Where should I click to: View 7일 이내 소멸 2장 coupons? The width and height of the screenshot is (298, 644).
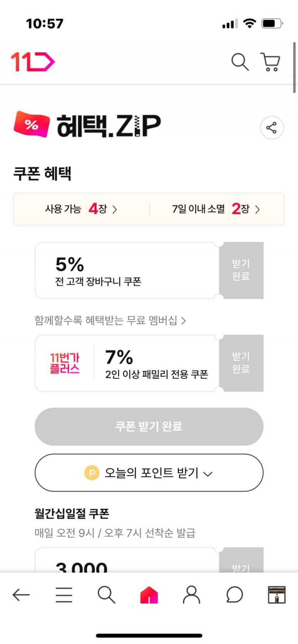pos(216,209)
